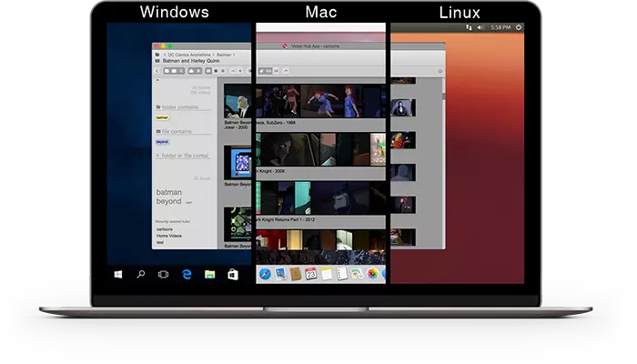The image size is (637, 364).
Task: Open the SubZero - 1998 filmstrip
Action: tap(321, 101)
